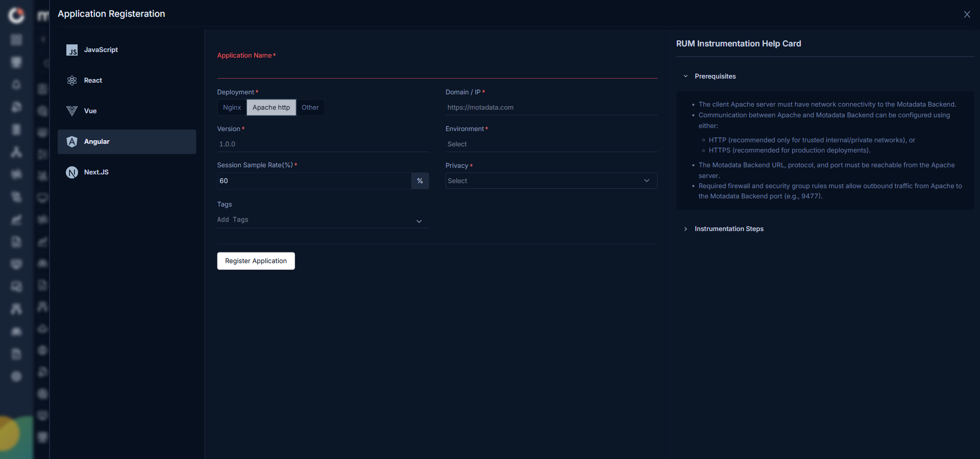Click the Register Application button
Screen dimensions: 980x459
(256, 261)
